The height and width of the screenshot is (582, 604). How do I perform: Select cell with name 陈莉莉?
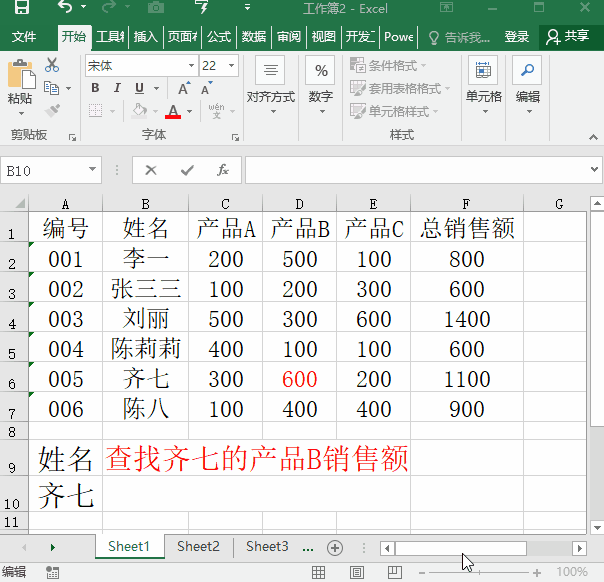point(146,347)
